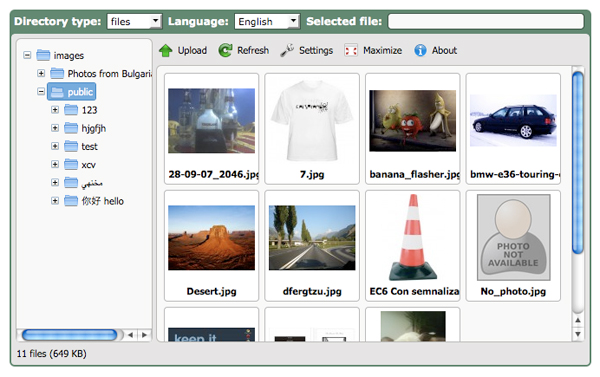Click the horizontal scrollbar thumb in folder tree
The height and width of the screenshot is (377, 600).
click(69, 335)
